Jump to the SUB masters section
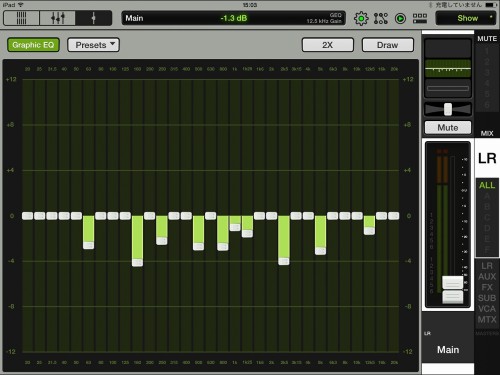Image resolution: width=500 pixels, height=375 pixels. click(487, 298)
